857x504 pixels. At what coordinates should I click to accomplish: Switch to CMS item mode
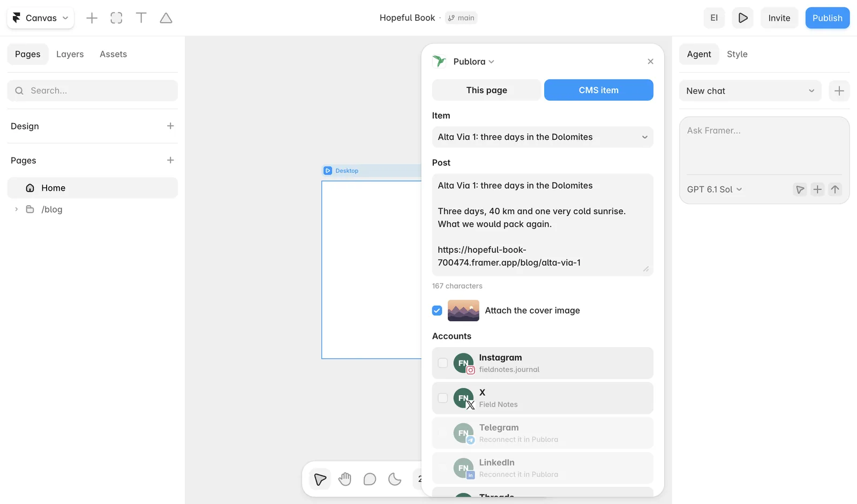point(599,90)
